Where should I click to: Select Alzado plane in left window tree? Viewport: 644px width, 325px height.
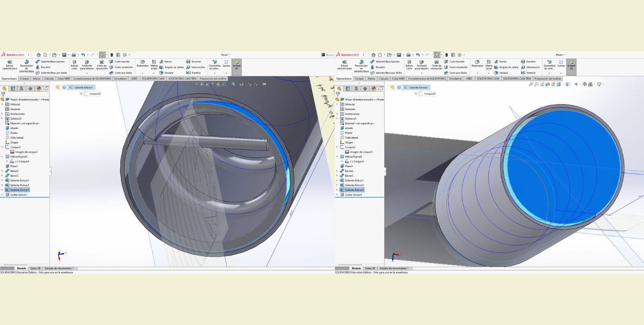(x=12, y=128)
